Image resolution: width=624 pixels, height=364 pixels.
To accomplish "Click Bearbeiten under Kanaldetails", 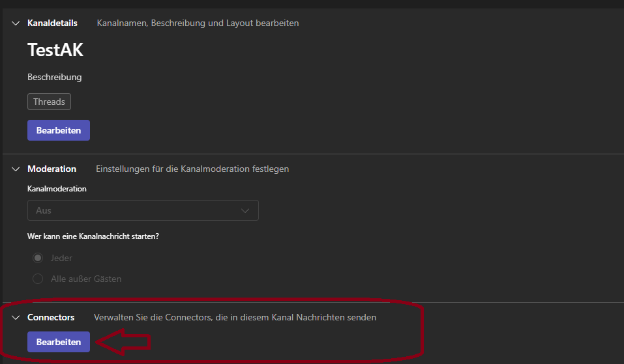I will (59, 130).
